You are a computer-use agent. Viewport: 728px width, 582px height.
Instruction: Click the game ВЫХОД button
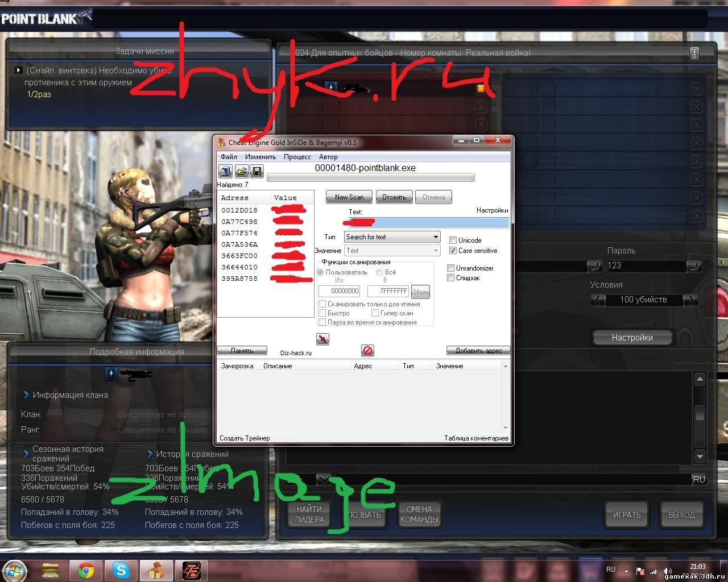pos(682,515)
